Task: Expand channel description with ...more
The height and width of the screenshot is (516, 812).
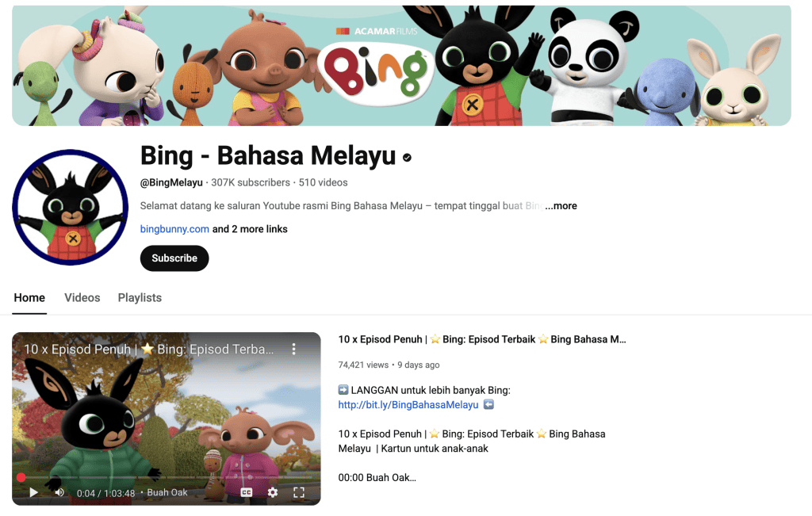Action: coord(561,206)
